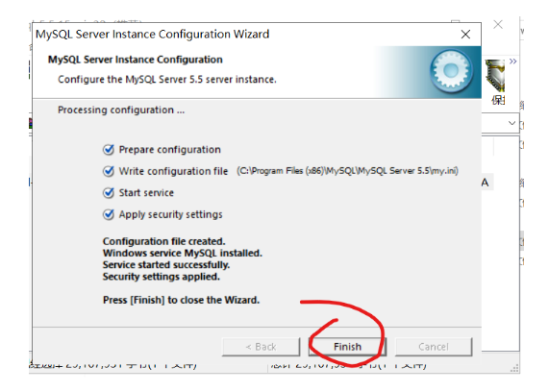
Task: Click the gear logo in wizard header
Action: (x=451, y=71)
